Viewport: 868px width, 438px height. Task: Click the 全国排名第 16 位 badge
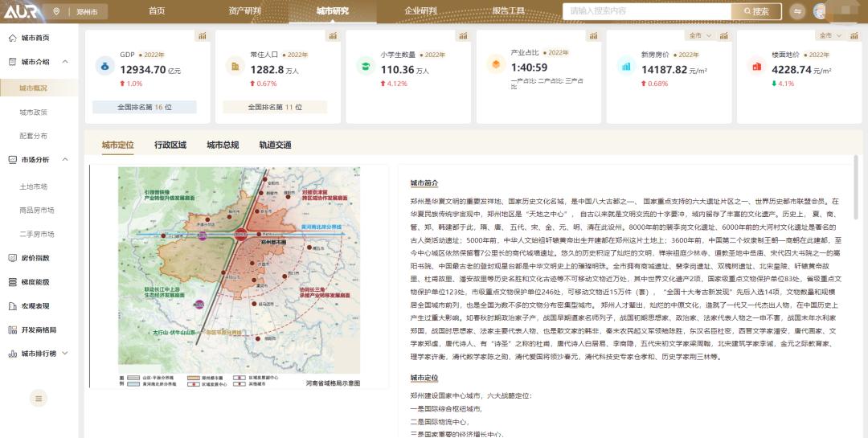click(145, 107)
